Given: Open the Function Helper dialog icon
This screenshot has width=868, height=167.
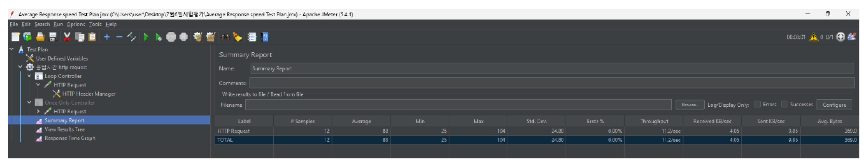Looking at the screenshot, I should 252,37.
